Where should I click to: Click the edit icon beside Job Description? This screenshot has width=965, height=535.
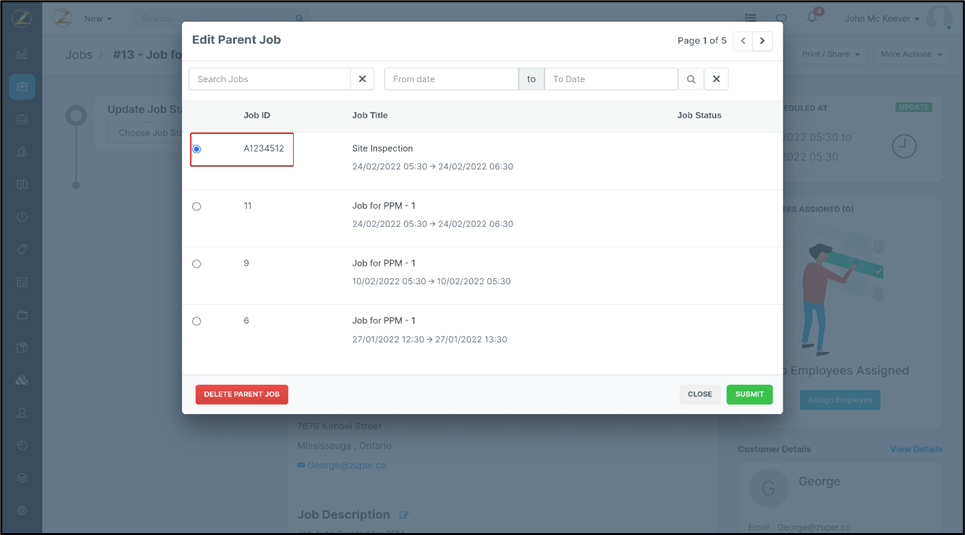click(x=405, y=515)
